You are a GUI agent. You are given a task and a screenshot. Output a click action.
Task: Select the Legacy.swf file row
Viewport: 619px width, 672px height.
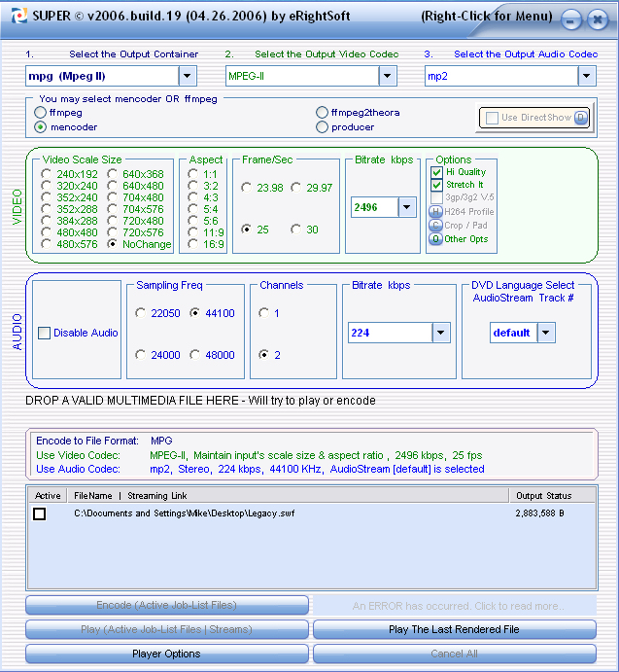pyautogui.click(x=312, y=513)
